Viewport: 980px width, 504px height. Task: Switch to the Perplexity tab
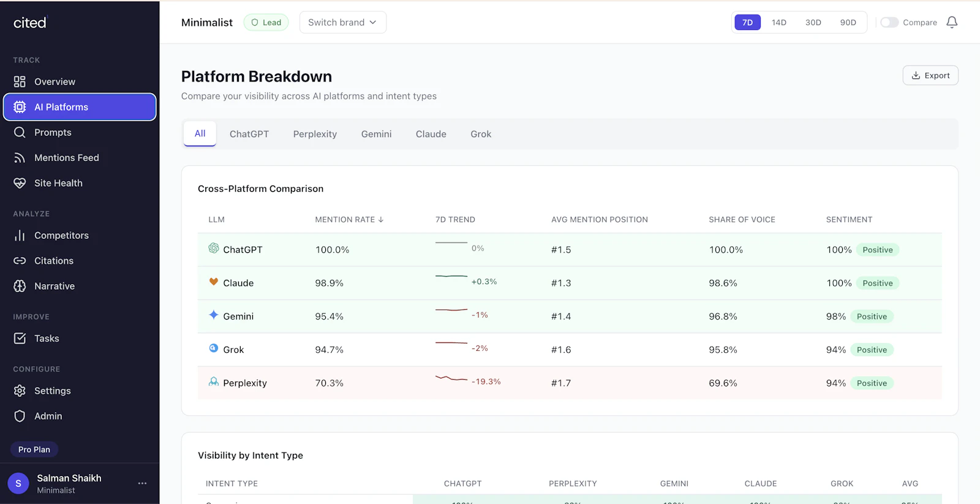pos(315,134)
